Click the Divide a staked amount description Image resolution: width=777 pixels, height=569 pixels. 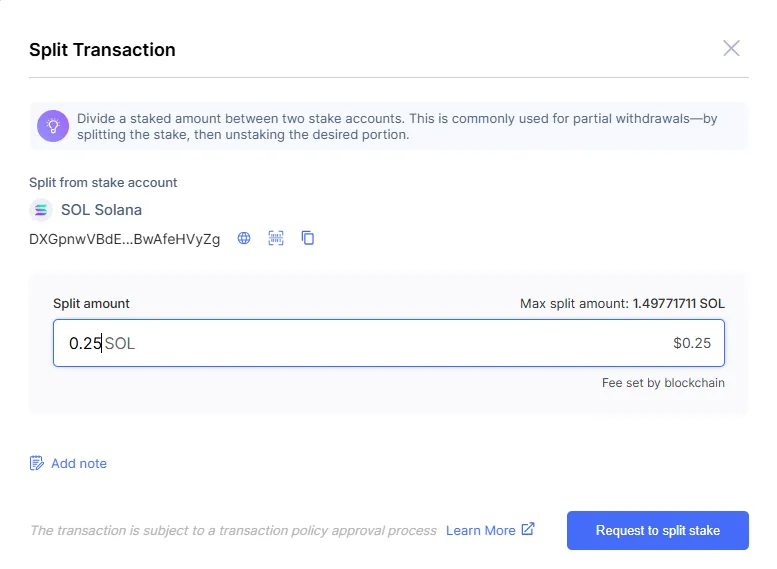(397, 126)
